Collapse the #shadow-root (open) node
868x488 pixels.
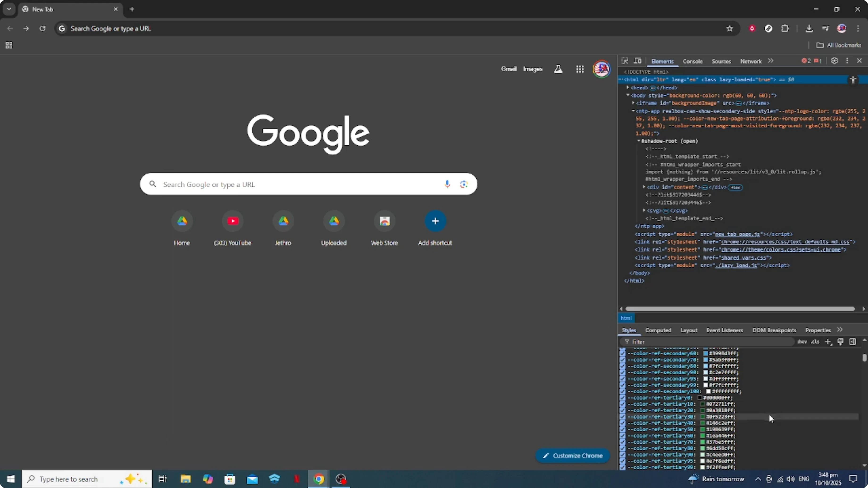point(638,141)
